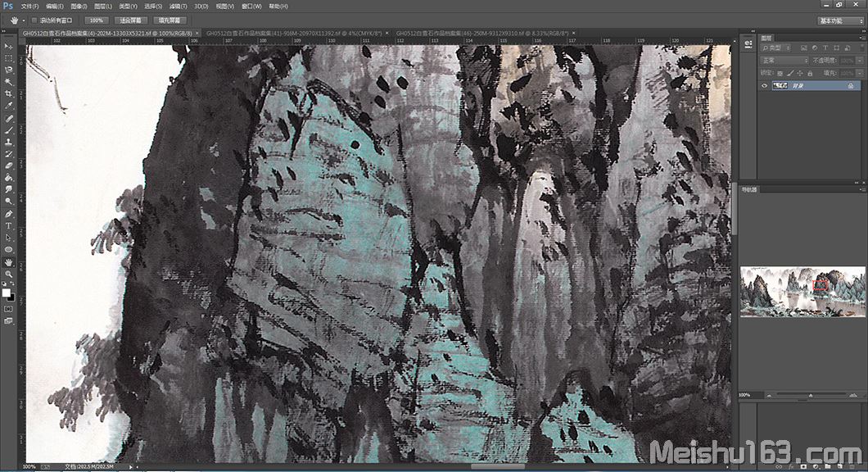868x472 pixels.
Task: Open the collapsed history panel icon
Action: (748, 43)
